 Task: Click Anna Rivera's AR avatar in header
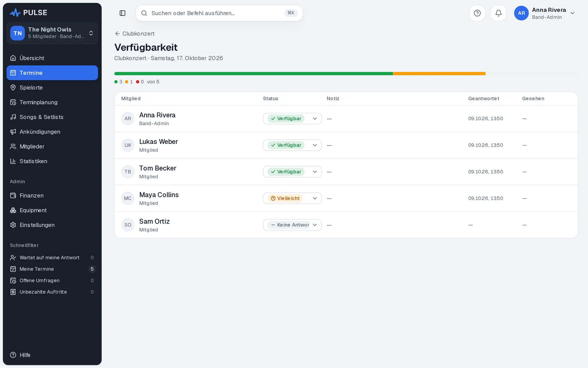(521, 13)
